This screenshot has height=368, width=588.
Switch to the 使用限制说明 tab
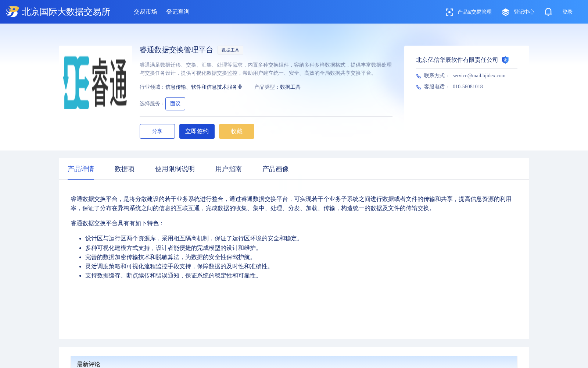175,169
